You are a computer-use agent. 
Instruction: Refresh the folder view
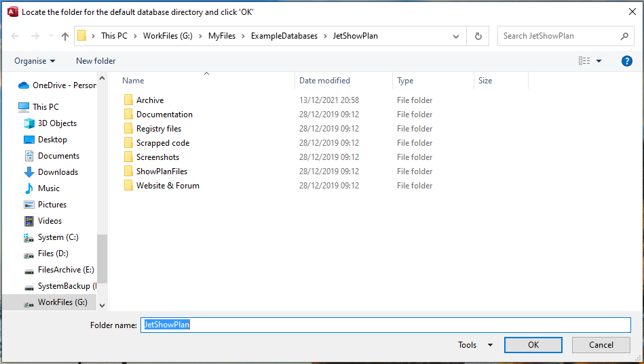tap(478, 36)
